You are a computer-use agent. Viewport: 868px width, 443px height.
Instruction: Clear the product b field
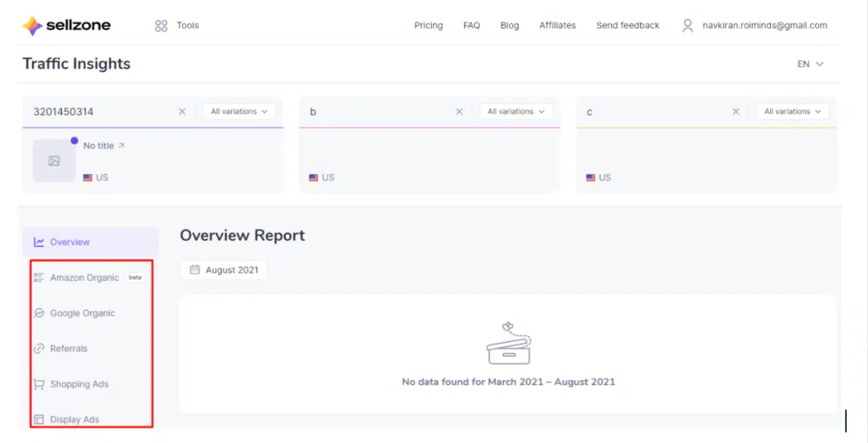click(x=459, y=112)
